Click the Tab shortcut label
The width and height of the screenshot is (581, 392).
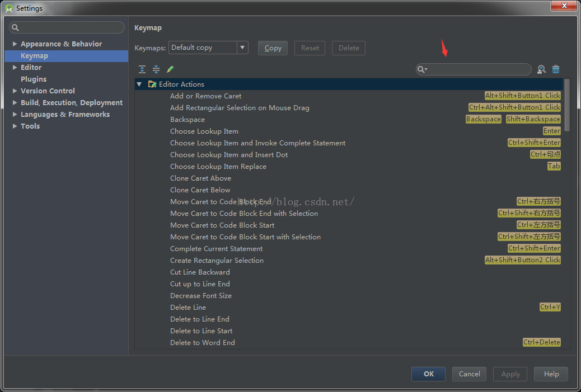click(x=554, y=166)
